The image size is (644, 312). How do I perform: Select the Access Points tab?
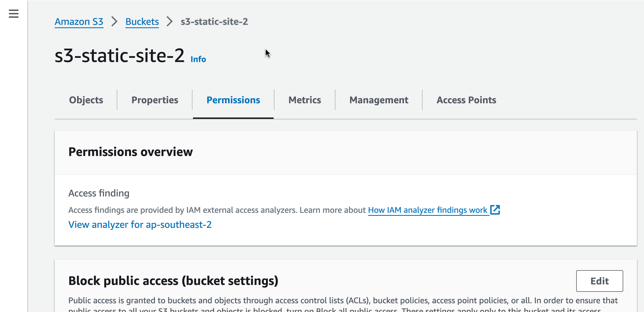tap(466, 100)
